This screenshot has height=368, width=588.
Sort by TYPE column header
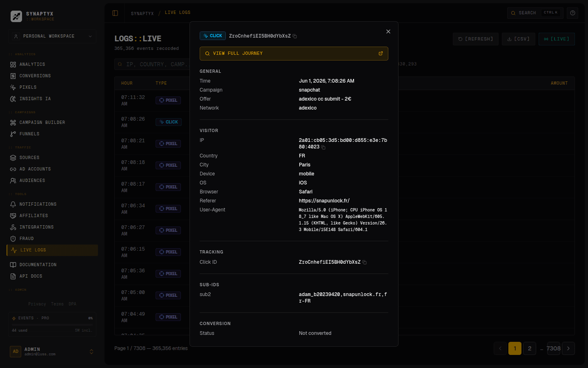[x=161, y=83]
